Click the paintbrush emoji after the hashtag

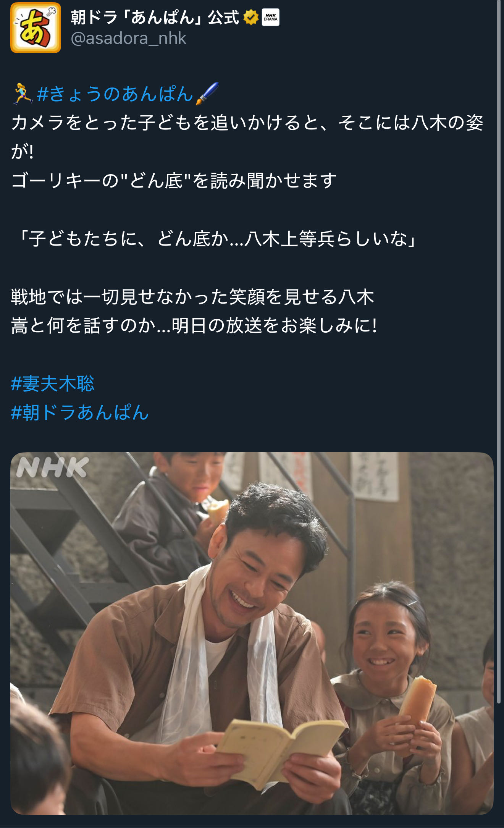click(207, 94)
